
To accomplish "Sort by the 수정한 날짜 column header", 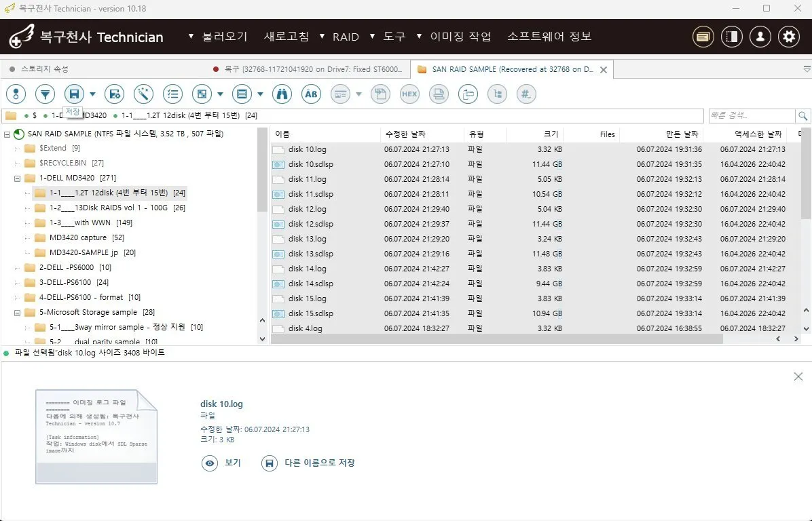I will [422, 134].
